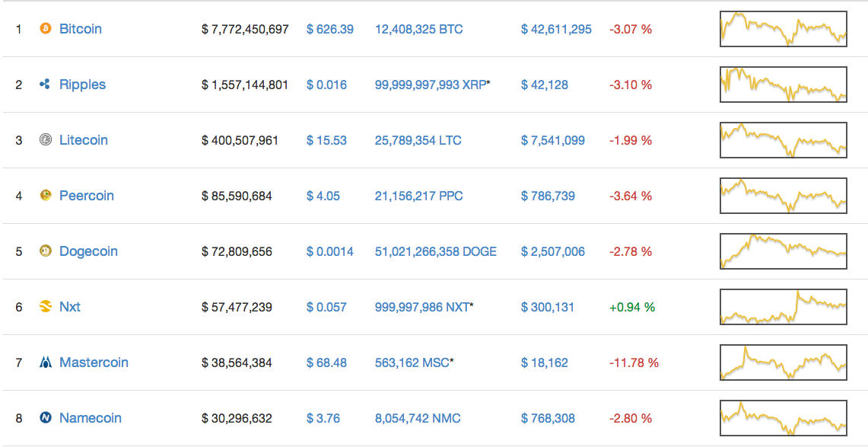868x447 pixels.
Task: Click Ripples price $ 0.016
Action: (x=326, y=85)
